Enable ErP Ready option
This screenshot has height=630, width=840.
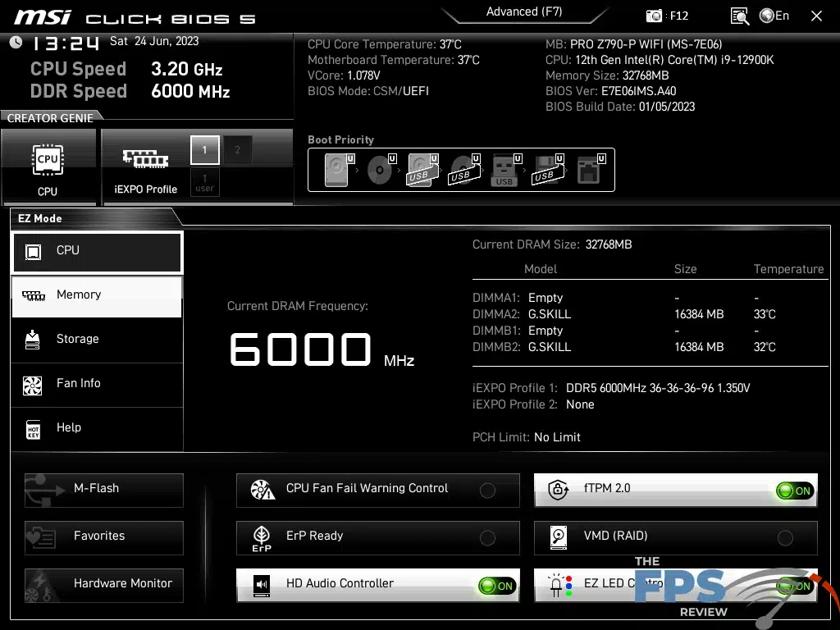point(487,538)
